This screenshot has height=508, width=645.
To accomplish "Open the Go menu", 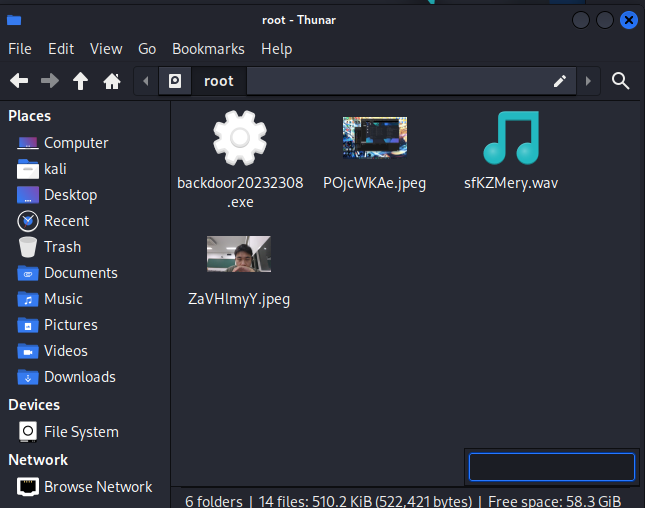I will click(x=147, y=49).
